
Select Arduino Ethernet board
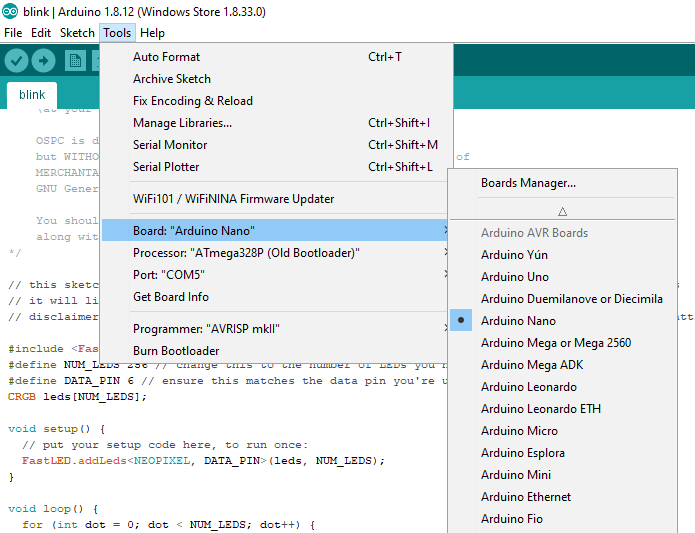tap(563, 497)
